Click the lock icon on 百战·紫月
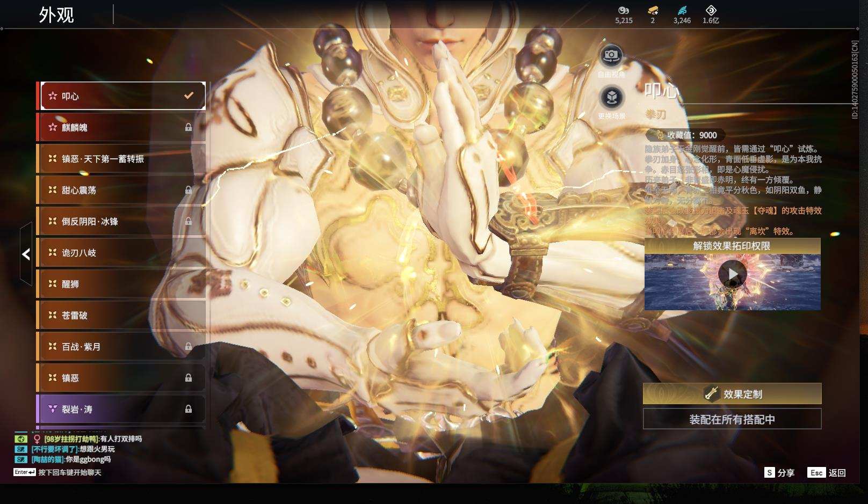The height and width of the screenshot is (504, 868). (x=189, y=346)
